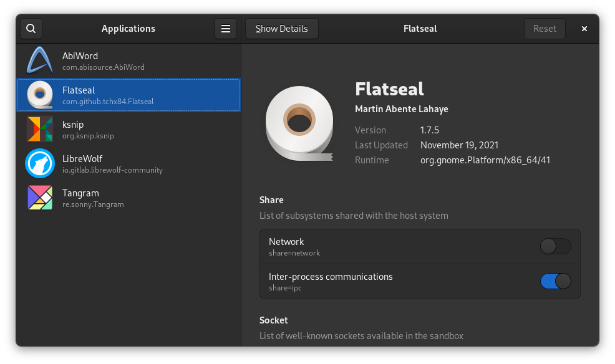The width and height of the screenshot is (615, 364).
Task: Click the ksnip application icon
Action: pos(39,129)
